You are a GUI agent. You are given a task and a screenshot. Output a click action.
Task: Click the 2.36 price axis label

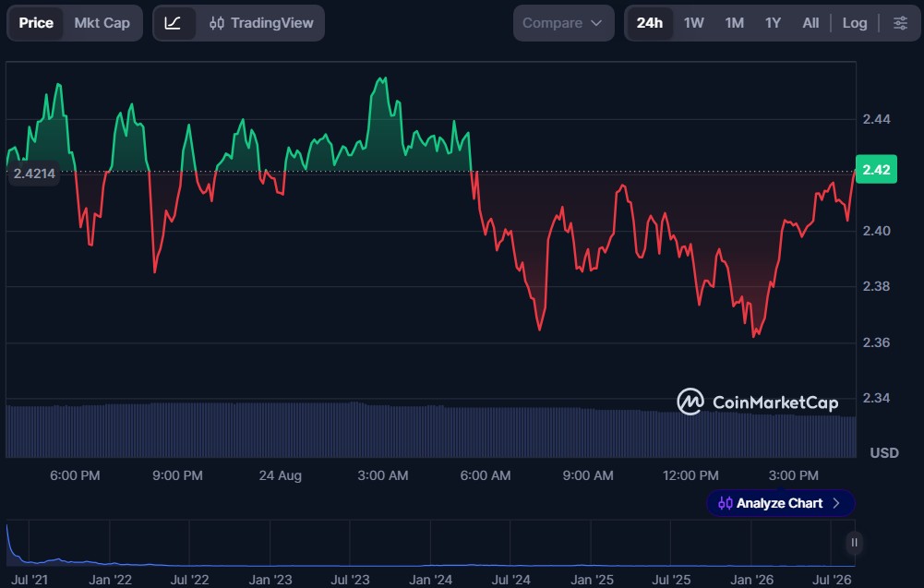(877, 342)
